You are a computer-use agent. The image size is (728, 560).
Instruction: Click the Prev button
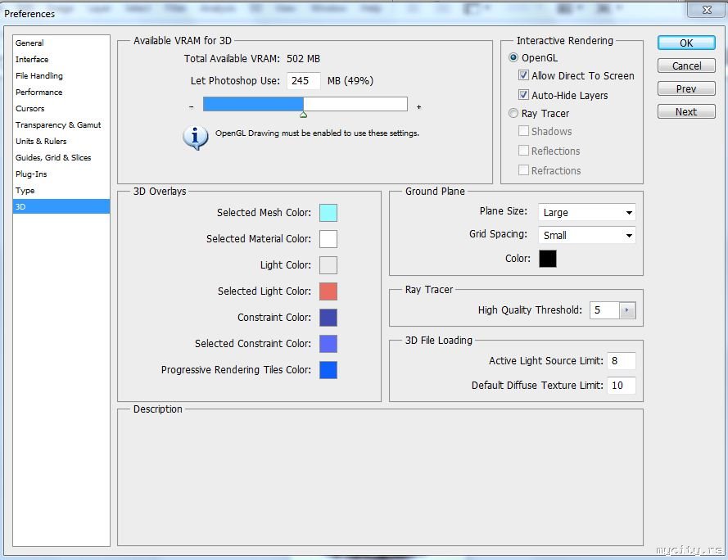click(686, 88)
